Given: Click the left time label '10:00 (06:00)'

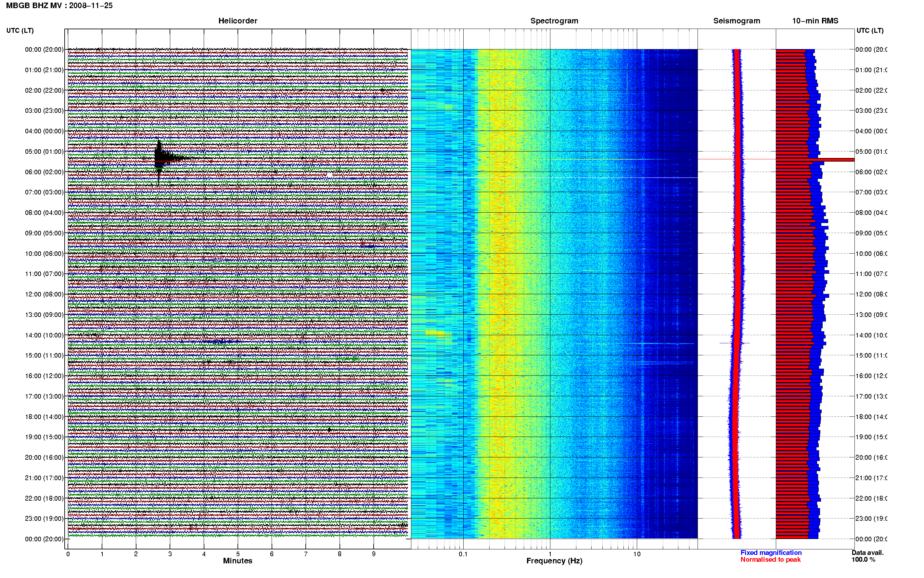Looking at the screenshot, I should [44, 254].
